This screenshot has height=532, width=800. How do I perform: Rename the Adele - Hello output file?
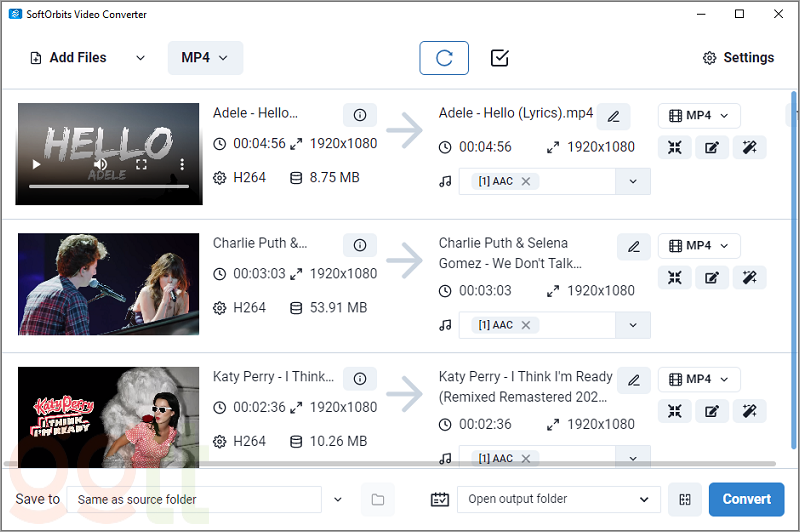pos(614,116)
